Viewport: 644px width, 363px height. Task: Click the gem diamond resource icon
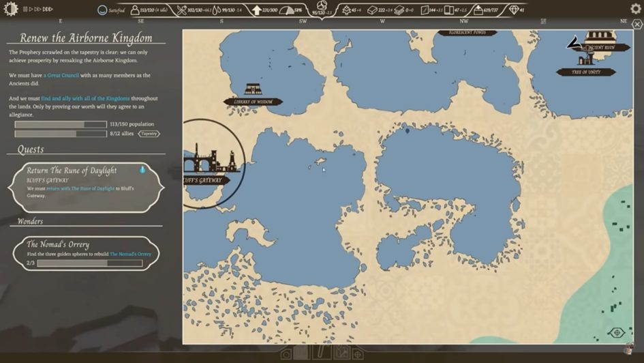(x=513, y=10)
